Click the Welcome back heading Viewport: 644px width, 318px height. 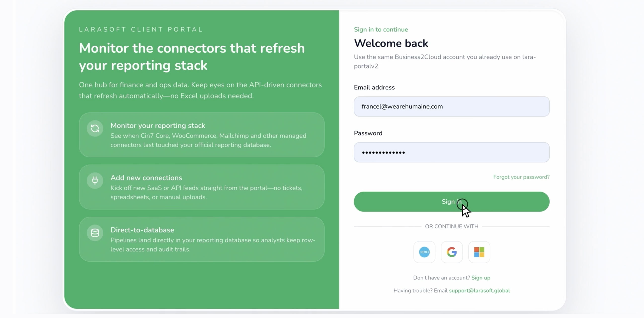(391, 43)
